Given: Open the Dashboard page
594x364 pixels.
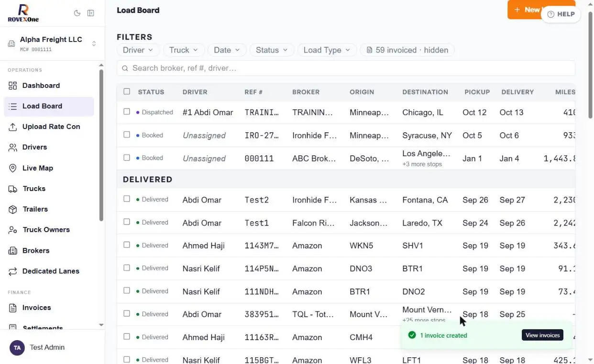Looking at the screenshot, I should pos(49,86).
